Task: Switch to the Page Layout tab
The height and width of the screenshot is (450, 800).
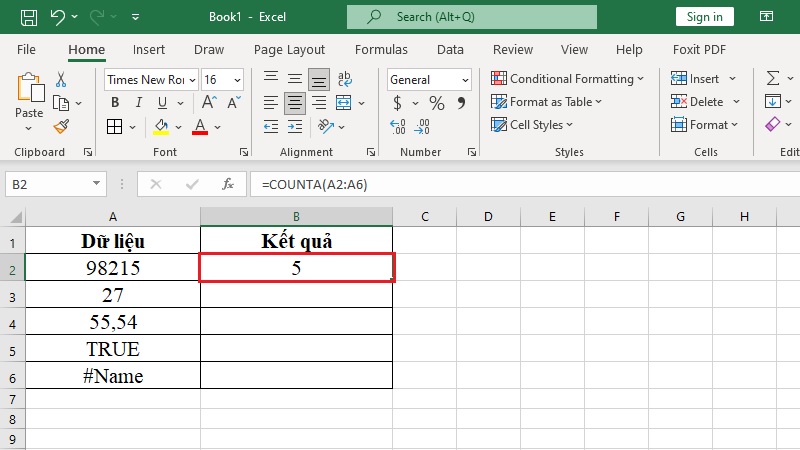Action: (x=289, y=49)
